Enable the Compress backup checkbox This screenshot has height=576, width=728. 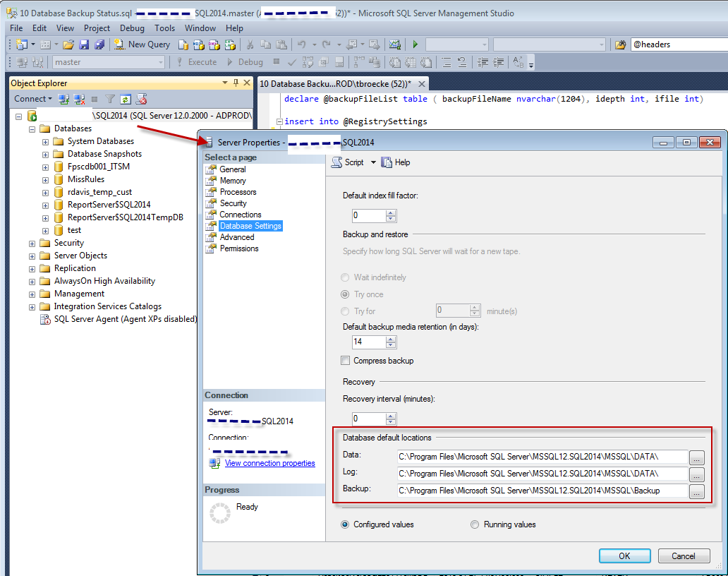click(346, 361)
